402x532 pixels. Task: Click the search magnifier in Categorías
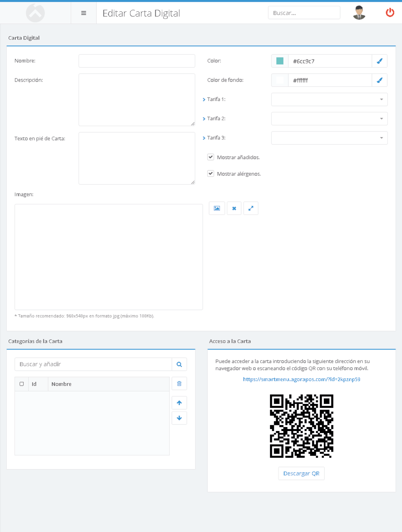[179, 364]
